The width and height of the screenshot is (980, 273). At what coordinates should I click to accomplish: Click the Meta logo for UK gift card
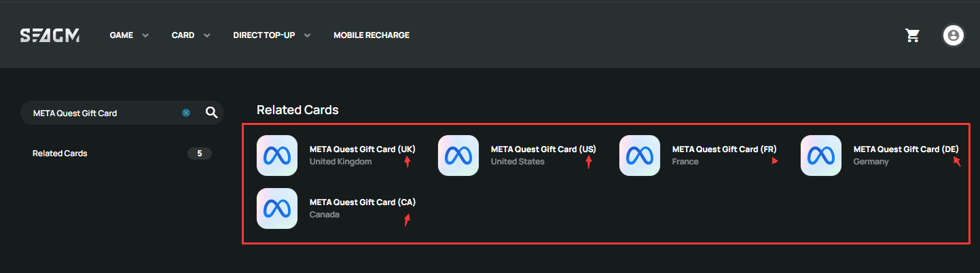(x=277, y=156)
